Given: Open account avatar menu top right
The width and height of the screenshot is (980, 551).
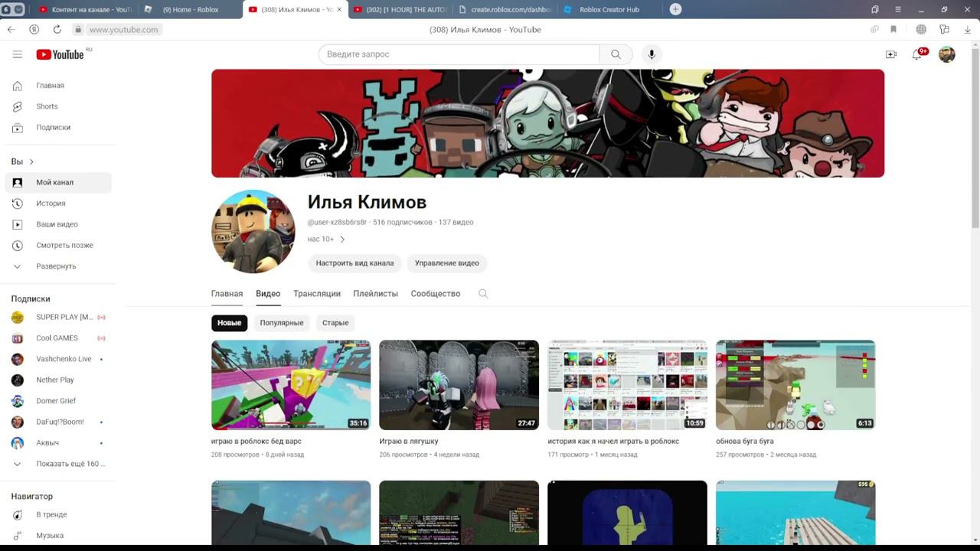Looking at the screenshot, I should (947, 54).
